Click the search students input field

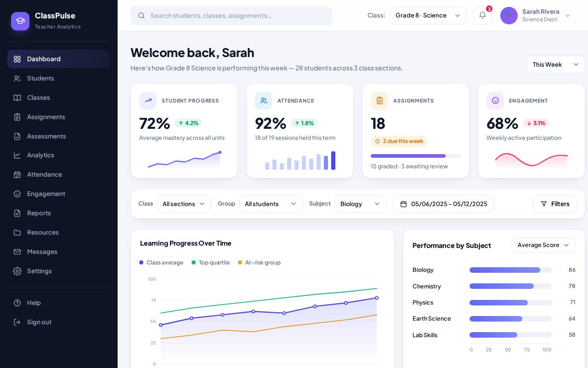click(232, 16)
